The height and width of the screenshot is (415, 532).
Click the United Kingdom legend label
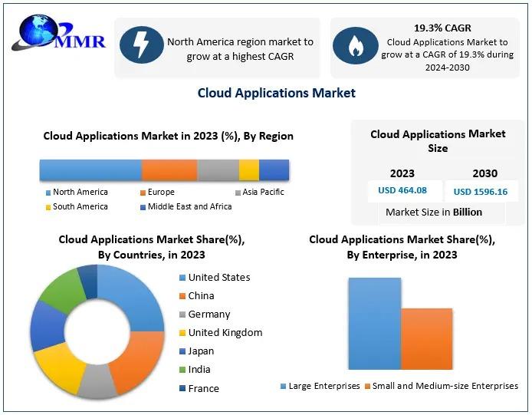[225, 333]
